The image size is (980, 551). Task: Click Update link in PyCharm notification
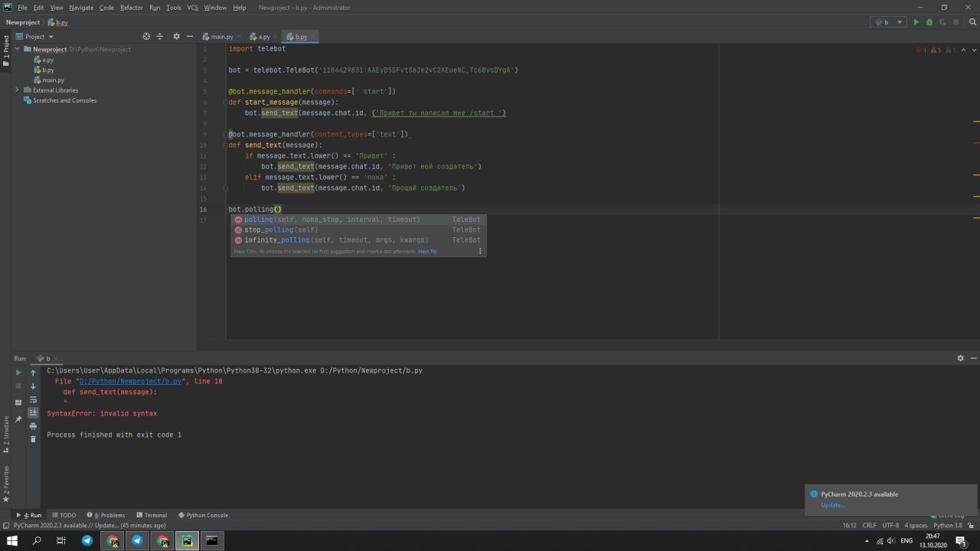832,505
